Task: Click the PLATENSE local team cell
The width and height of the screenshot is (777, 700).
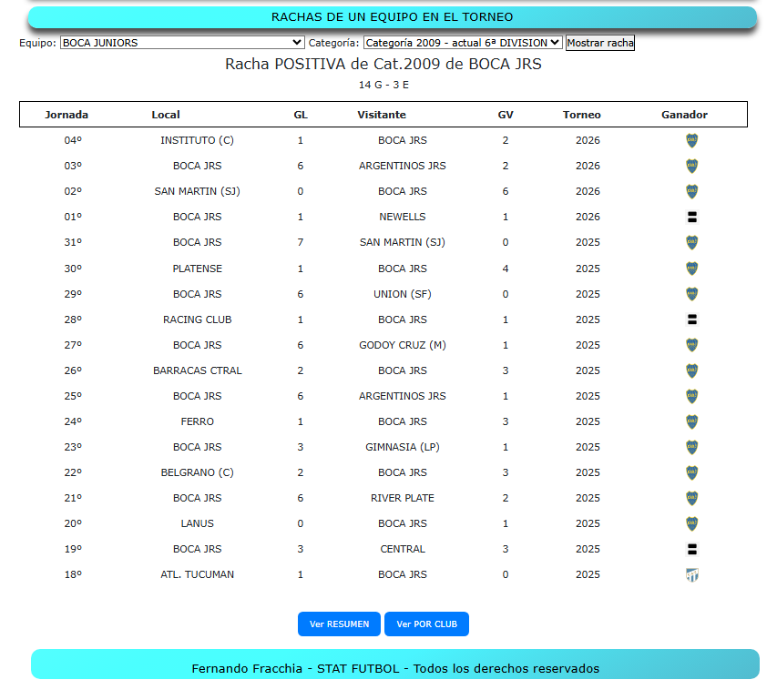Action: [x=198, y=269]
